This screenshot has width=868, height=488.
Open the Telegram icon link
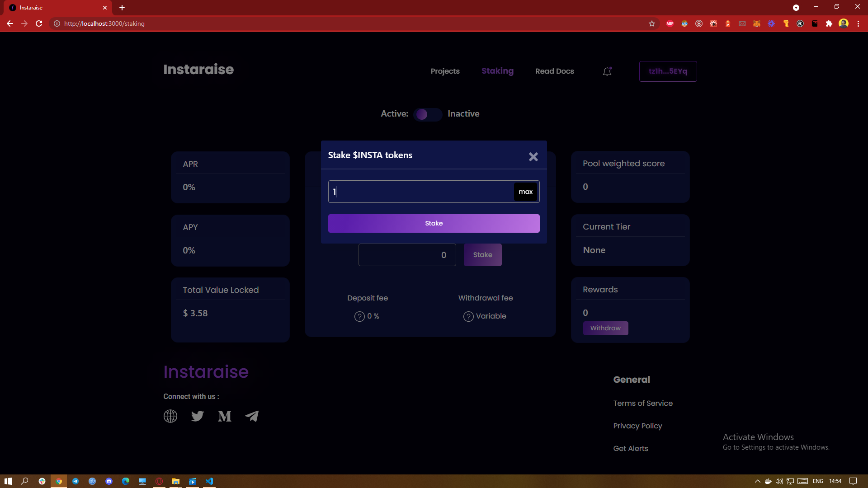[252, 416]
